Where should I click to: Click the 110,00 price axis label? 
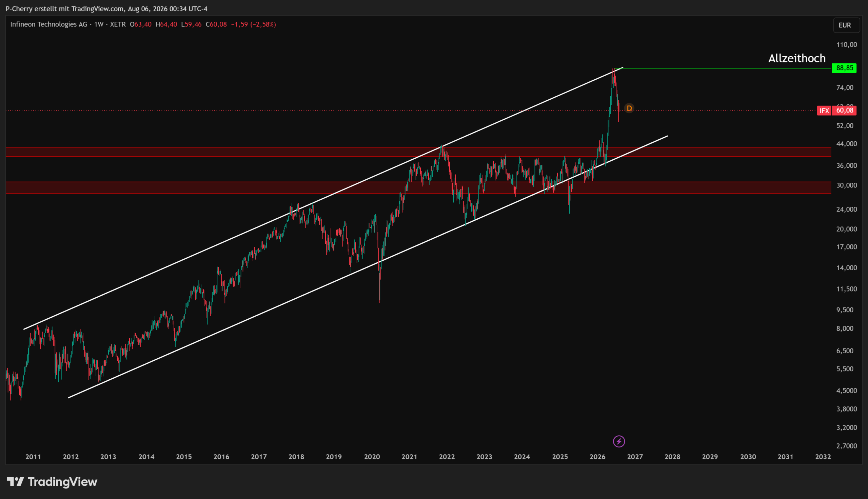click(x=846, y=44)
